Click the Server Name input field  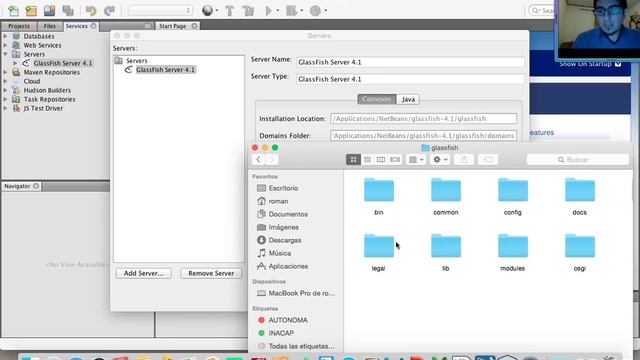pyautogui.click(x=410, y=62)
